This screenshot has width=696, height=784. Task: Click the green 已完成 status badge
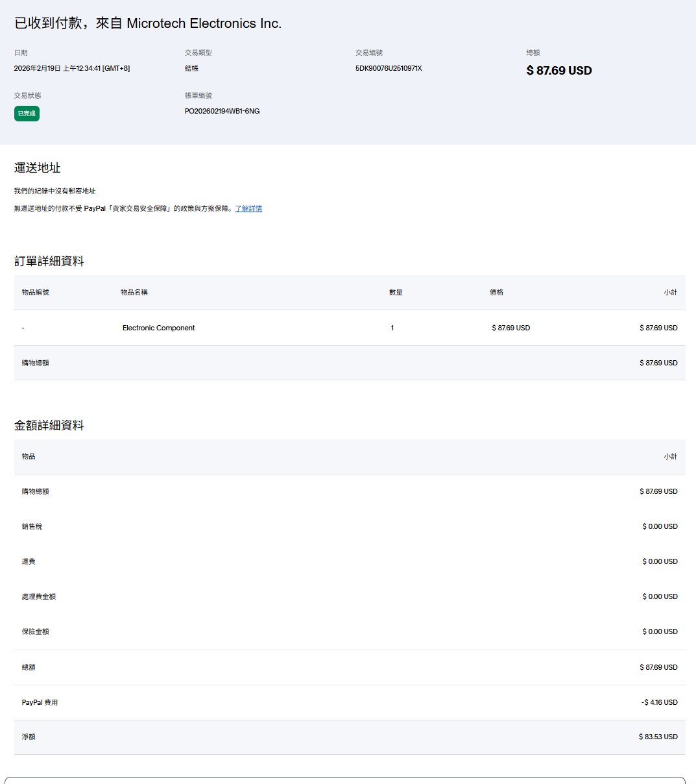pos(27,114)
